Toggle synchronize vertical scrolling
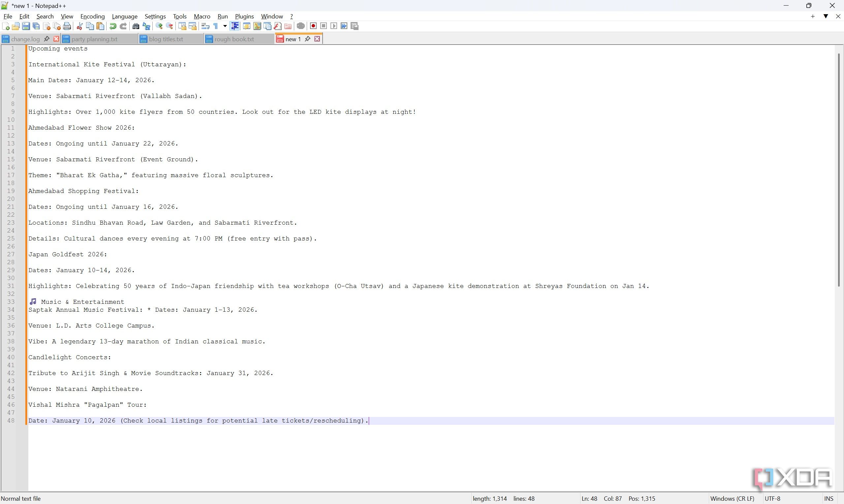The height and width of the screenshot is (504, 844). [182, 26]
